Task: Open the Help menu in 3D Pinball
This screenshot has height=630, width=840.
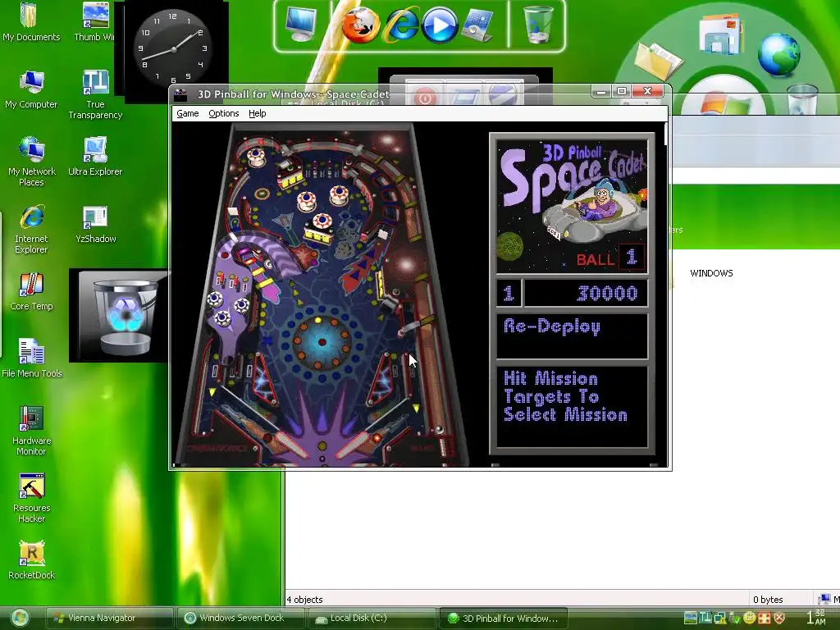Action: (x=257, y=113)
